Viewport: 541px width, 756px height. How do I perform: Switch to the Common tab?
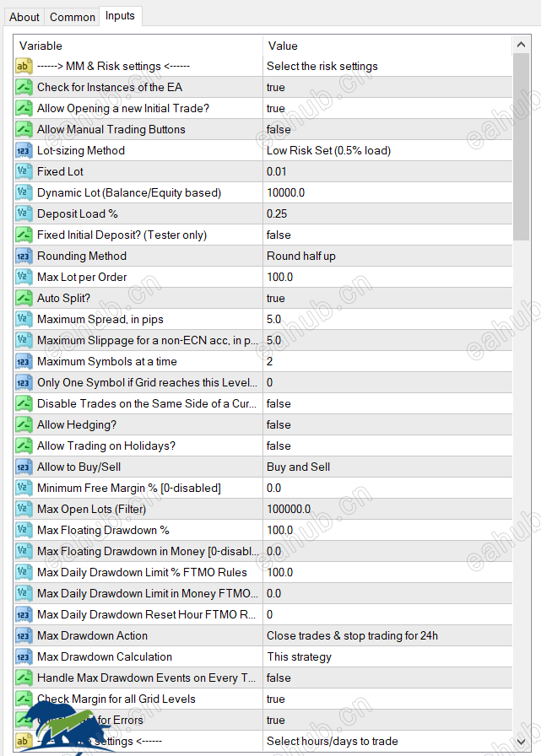click(x=73, y=17)
